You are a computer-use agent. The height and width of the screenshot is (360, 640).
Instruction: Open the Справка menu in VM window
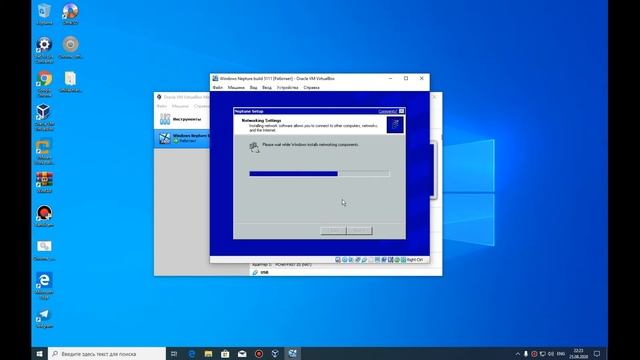(311, 87)
